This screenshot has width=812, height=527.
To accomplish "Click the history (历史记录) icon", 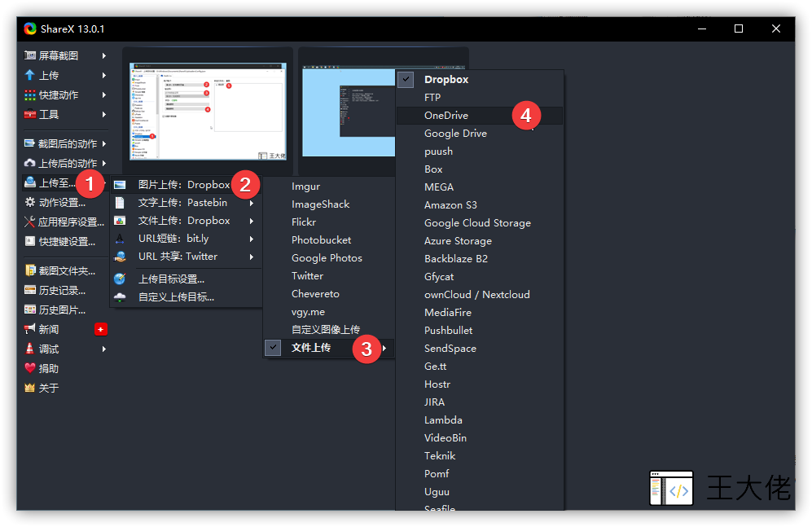I will (x=30, y=291).
